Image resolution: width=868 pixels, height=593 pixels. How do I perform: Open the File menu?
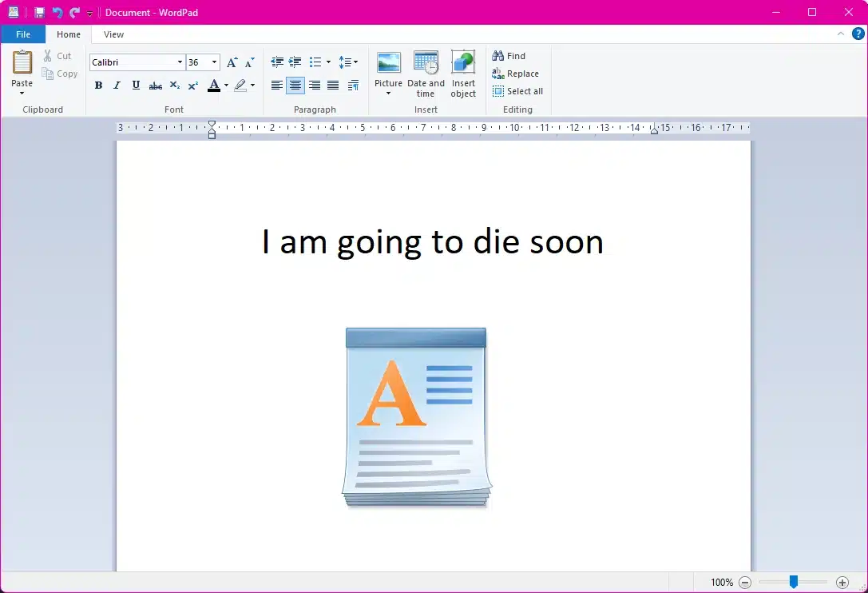(23, 34)
